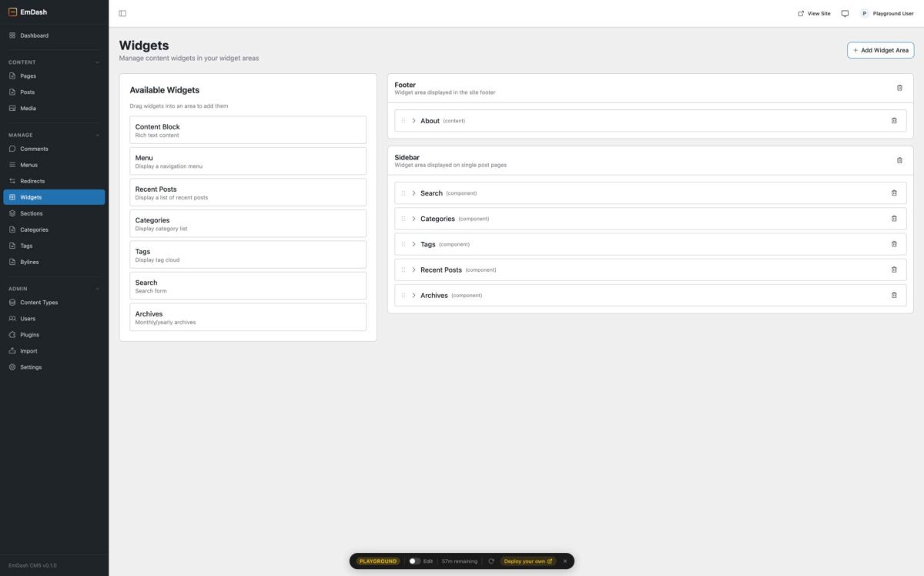This screenshot has width=924, height=576.
Task: Expand the Recent Posts widget chevron
Action: (413, 270)
